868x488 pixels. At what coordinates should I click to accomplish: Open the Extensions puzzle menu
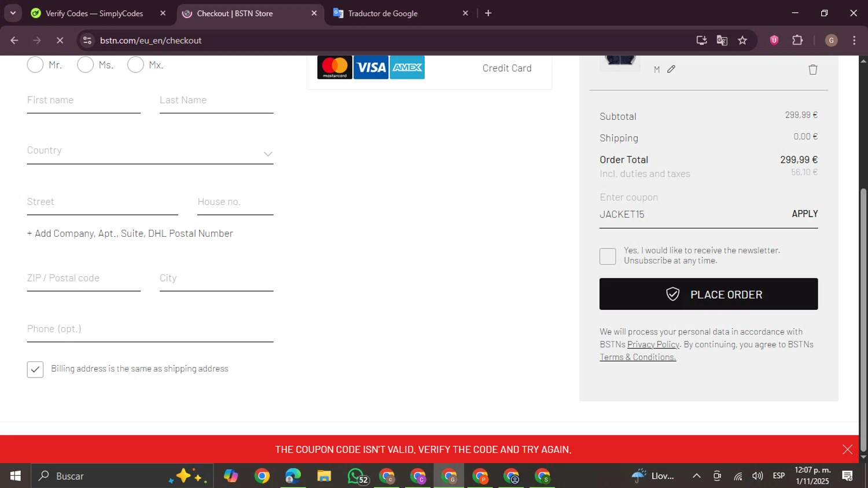(x=797, y=41)
